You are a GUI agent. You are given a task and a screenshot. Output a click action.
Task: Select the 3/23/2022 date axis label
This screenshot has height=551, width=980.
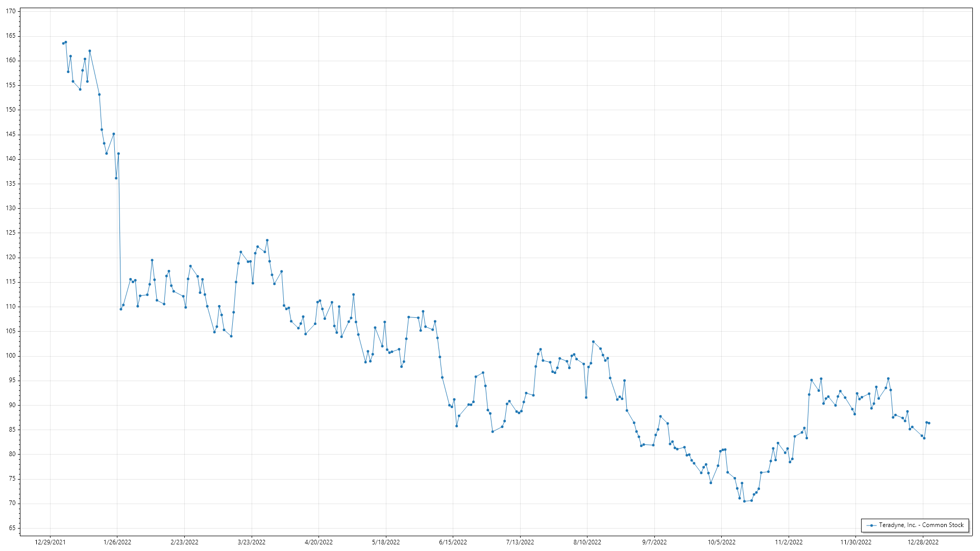coord(252,542)
